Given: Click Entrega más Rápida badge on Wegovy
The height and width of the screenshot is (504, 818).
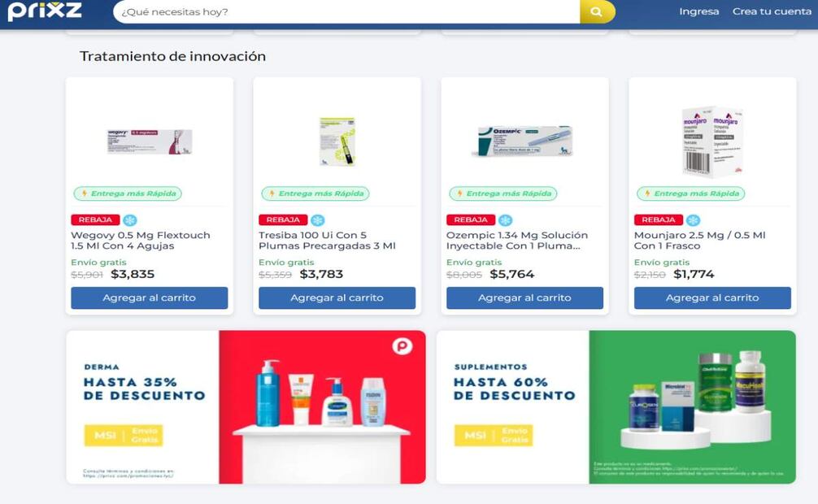Looking at the screenshot, I should pos(128,193).
